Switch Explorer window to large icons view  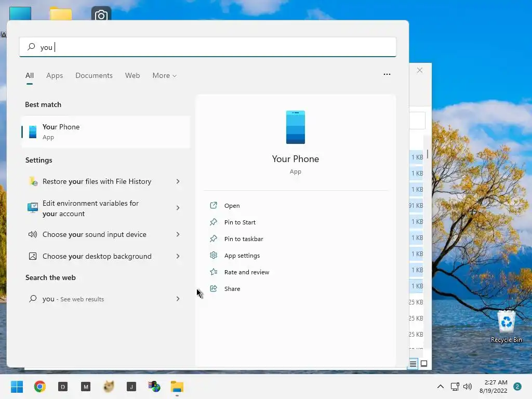(x=424, y=364)
